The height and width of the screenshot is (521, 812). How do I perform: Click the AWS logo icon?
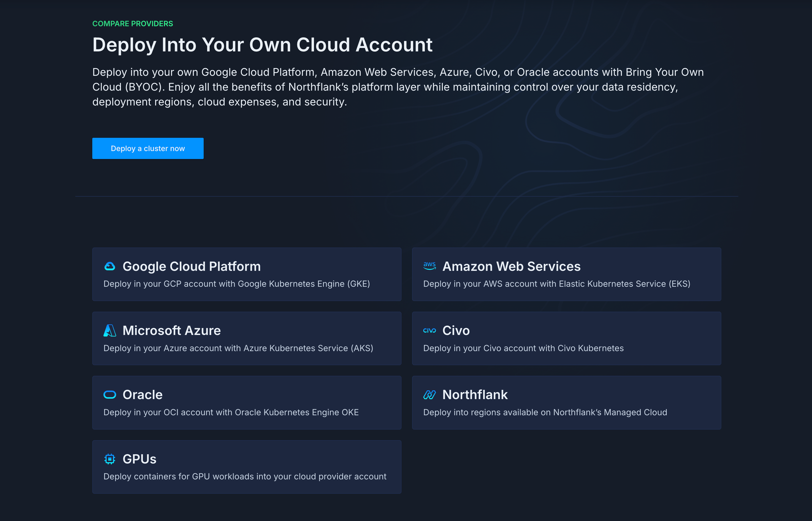pyautogui.click(x=430, y=266)
